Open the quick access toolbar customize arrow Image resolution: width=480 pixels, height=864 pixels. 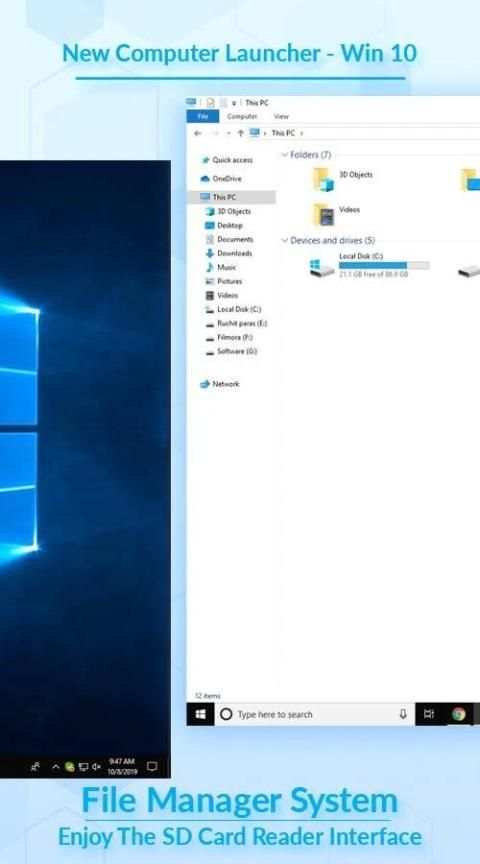tap(234, 103)
